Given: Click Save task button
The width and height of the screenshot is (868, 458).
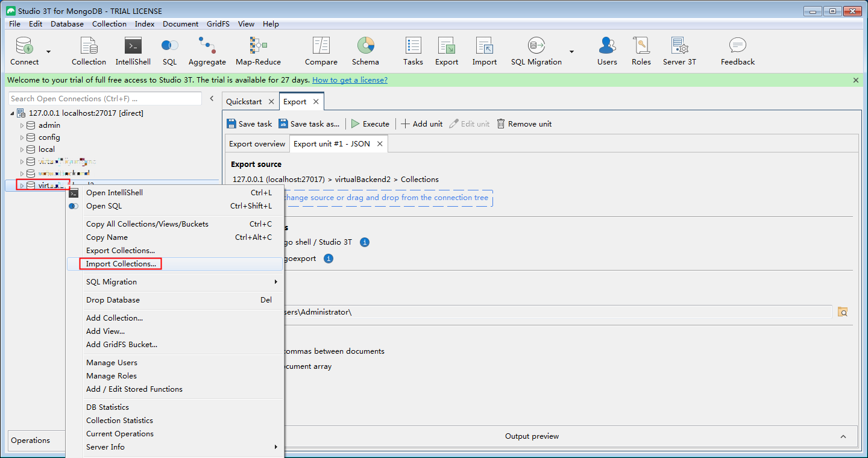Looking at the screenshot, I should (250, 124).
